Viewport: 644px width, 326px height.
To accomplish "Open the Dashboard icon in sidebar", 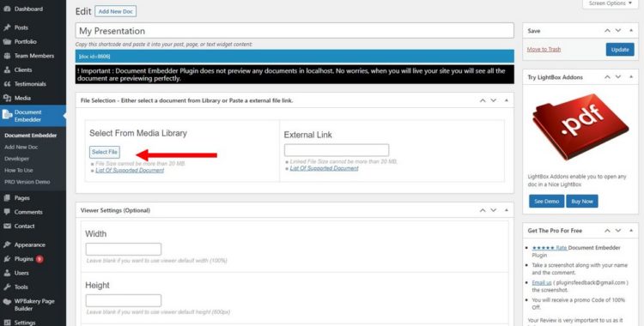I will tap(7, 9).
